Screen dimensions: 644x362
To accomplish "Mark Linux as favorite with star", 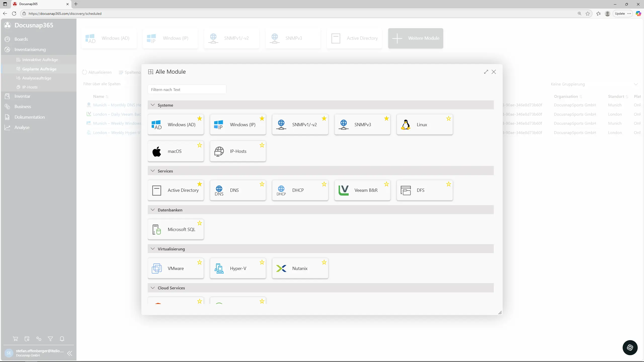I will coord(449,118).
